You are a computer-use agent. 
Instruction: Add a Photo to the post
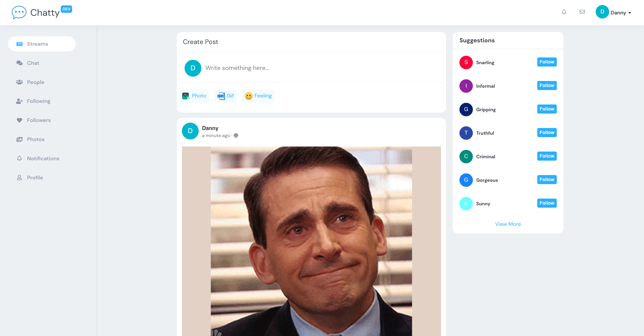click(194, 96)
